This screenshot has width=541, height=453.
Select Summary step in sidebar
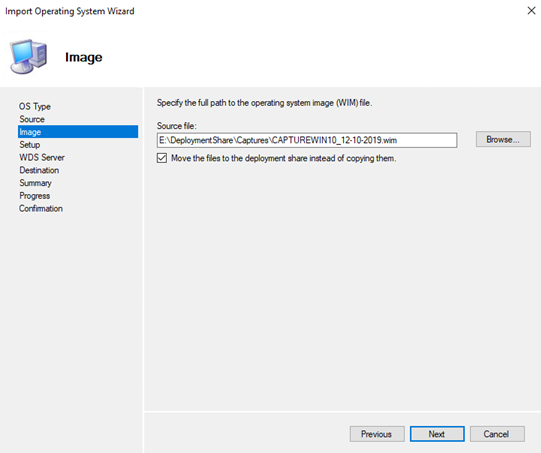35,183
